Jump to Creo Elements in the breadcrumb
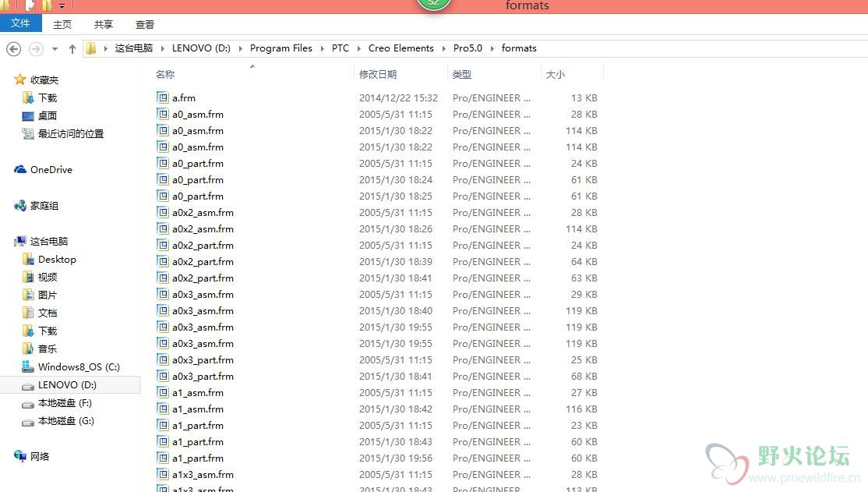Viewport: 868px width, 492px height. 400,48
